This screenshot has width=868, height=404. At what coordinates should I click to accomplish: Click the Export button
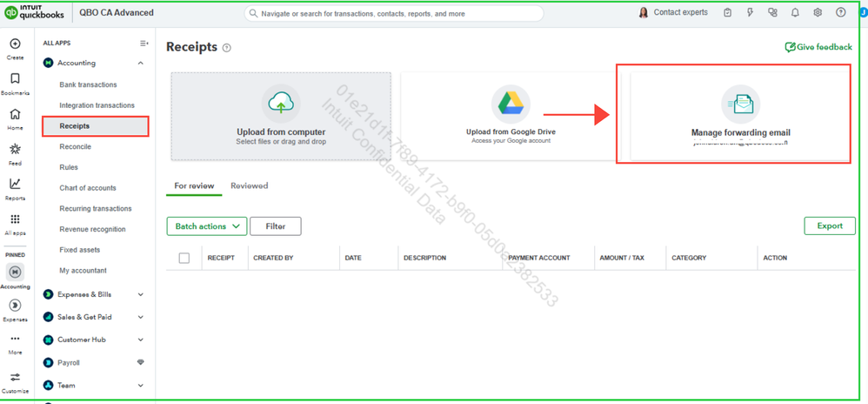(x=830, y=226)
